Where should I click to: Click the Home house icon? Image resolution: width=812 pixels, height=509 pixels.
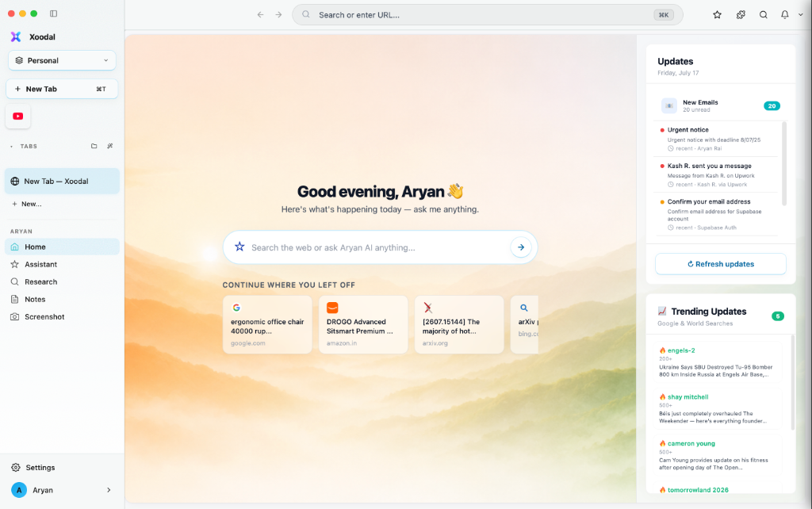[x=14, y=247]
